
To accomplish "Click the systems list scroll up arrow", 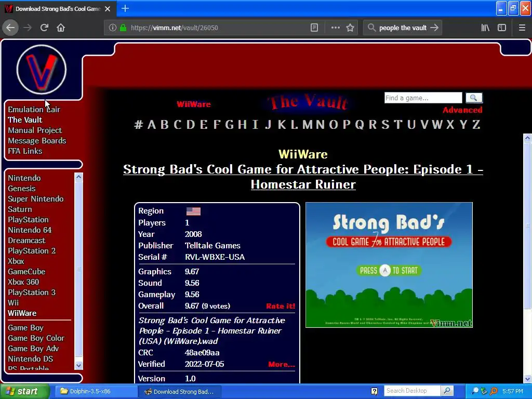I will (78, 177).
